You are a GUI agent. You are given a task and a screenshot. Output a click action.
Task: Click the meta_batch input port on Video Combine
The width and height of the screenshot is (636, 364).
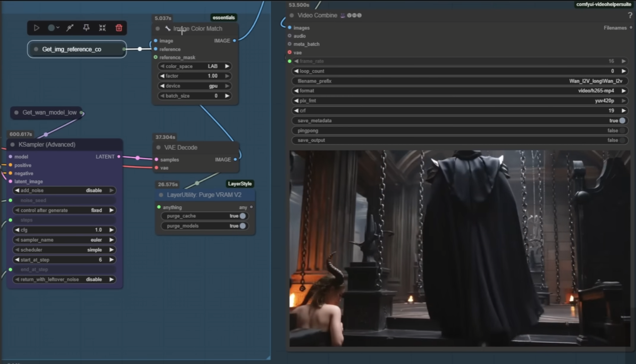[290, 44]
